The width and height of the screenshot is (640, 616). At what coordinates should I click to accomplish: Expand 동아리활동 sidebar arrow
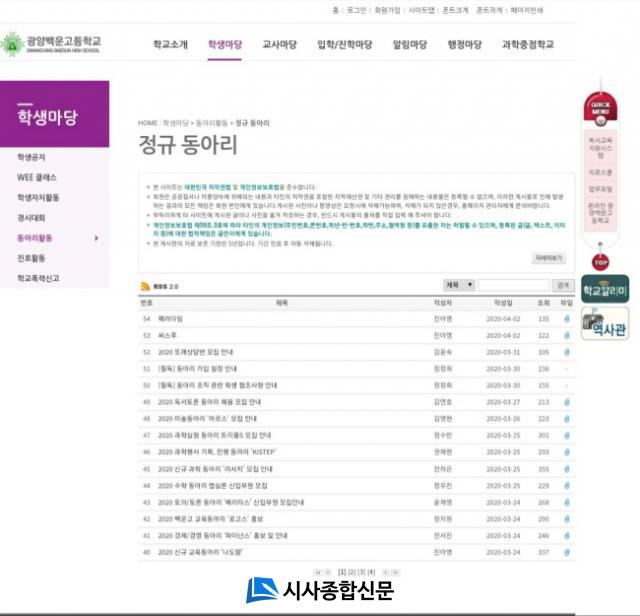[x=96, y=238]
